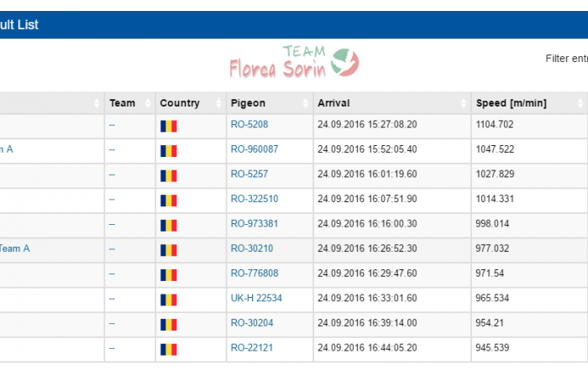The image size is (588, 370).
Task: Sort by the Arrival column arrows
Action: pyautogui.click(x=464, y=103)
